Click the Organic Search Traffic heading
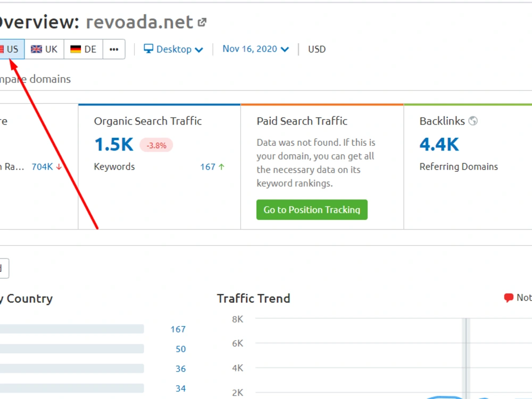The width and height of the screenshot is (532, 399). click(x=148, y=121)
